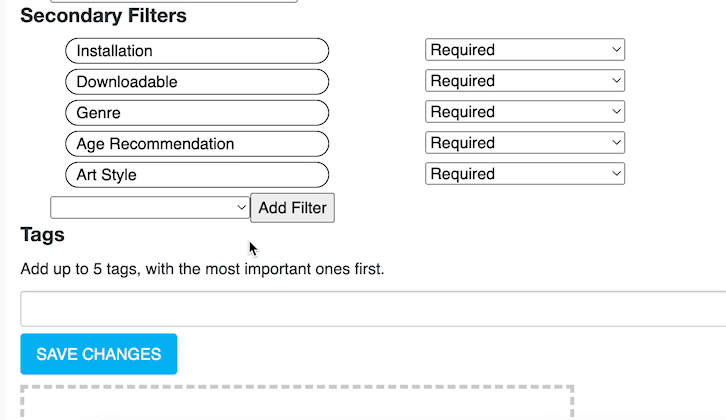This screenshot has width=726, height=420.
Task: Open the Required dropdown for Installation
Action: (x=525, y=50)
